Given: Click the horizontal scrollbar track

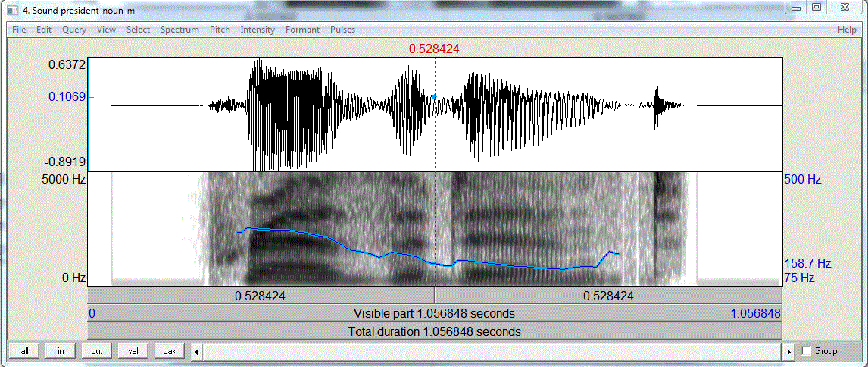Looking at the screenshot, I should 492,352.
